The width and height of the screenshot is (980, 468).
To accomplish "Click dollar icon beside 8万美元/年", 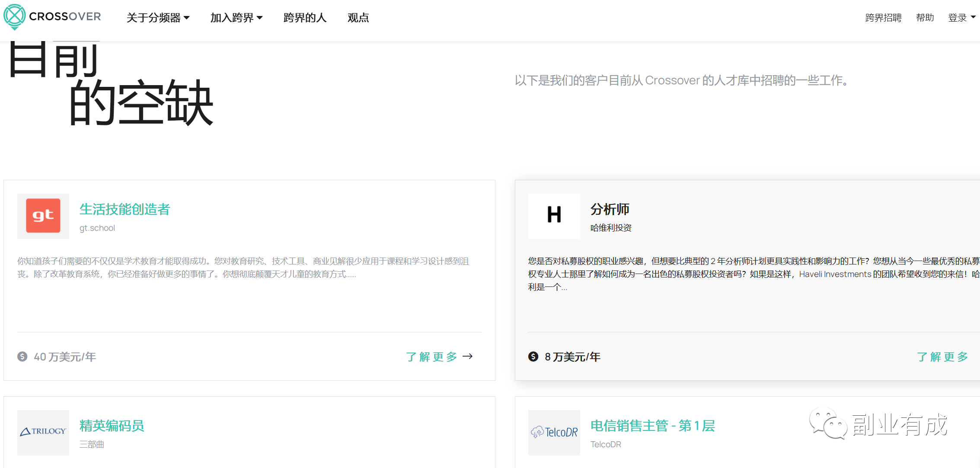I will click(533, 357).
